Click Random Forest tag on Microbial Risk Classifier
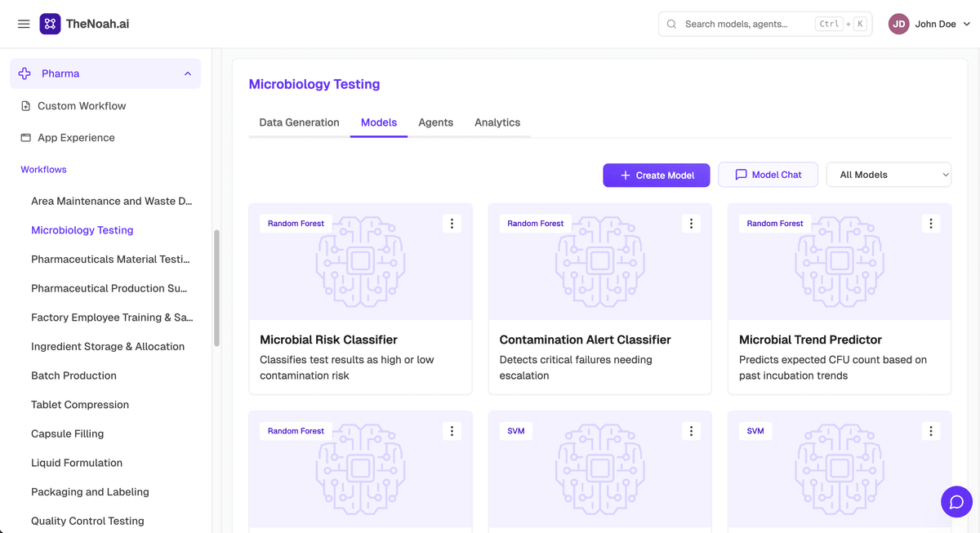The height and width of the screenshot is (533, 980). click(x=296, y=223)
